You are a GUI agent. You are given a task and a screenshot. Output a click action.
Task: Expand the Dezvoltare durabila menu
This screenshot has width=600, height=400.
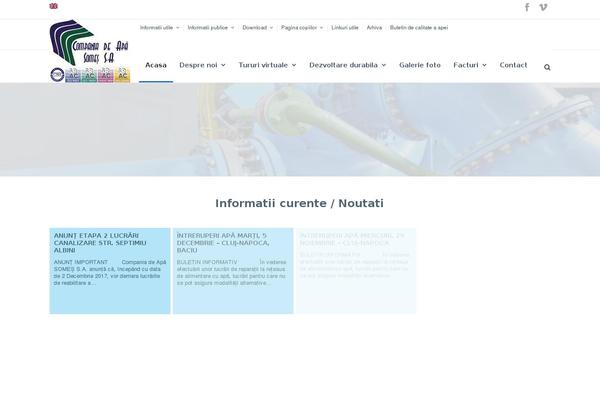(x=347, y=65)
